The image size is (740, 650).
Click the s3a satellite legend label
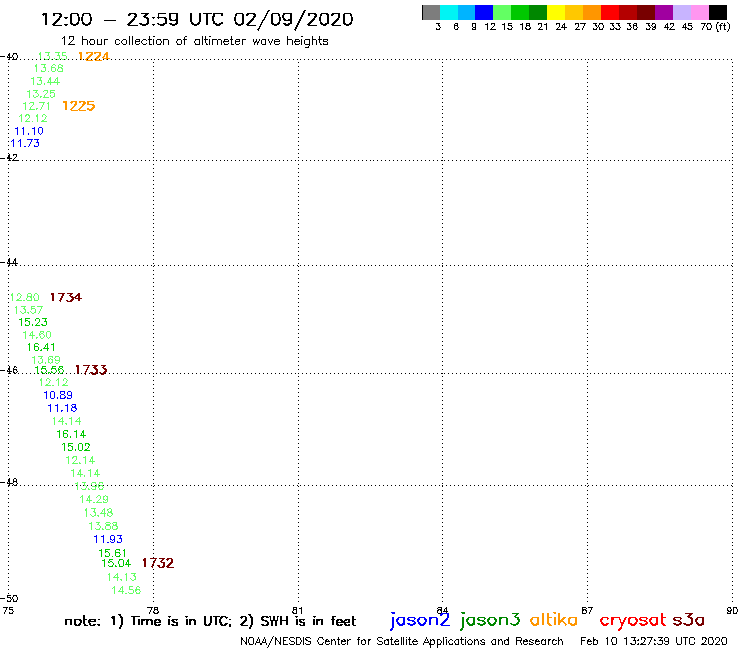[x=688, y=619]
